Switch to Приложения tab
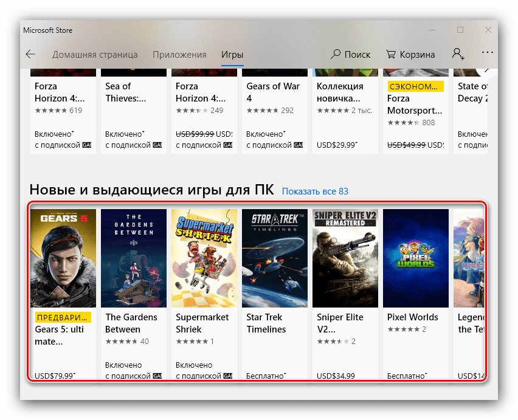 [x=179, y=55]
